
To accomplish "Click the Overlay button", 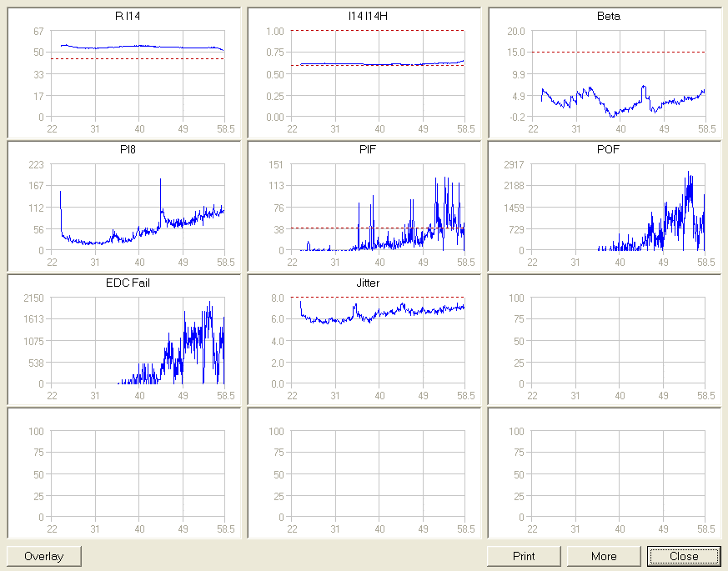I will (43, 556).
